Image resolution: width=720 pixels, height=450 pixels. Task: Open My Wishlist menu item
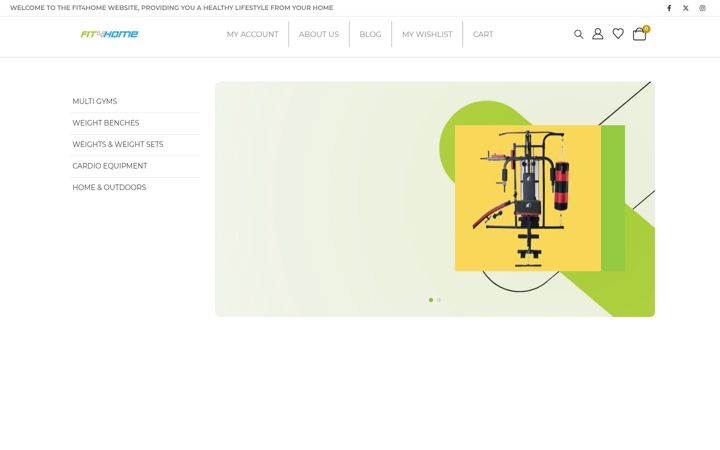pos(427,34)
